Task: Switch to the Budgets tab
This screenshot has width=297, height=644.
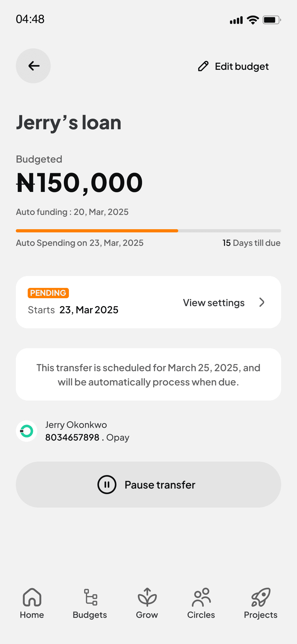Action: coord(90,603)
